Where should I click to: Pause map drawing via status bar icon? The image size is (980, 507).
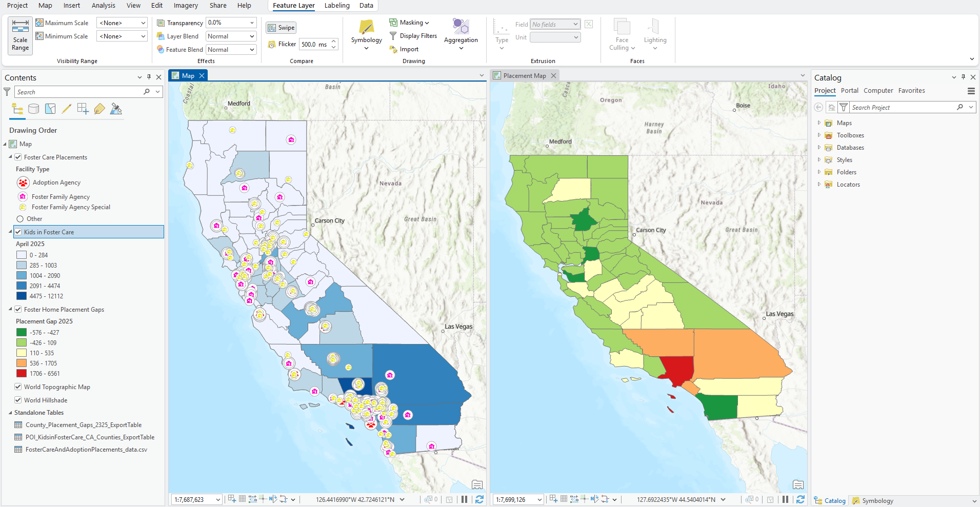[464, 499]
